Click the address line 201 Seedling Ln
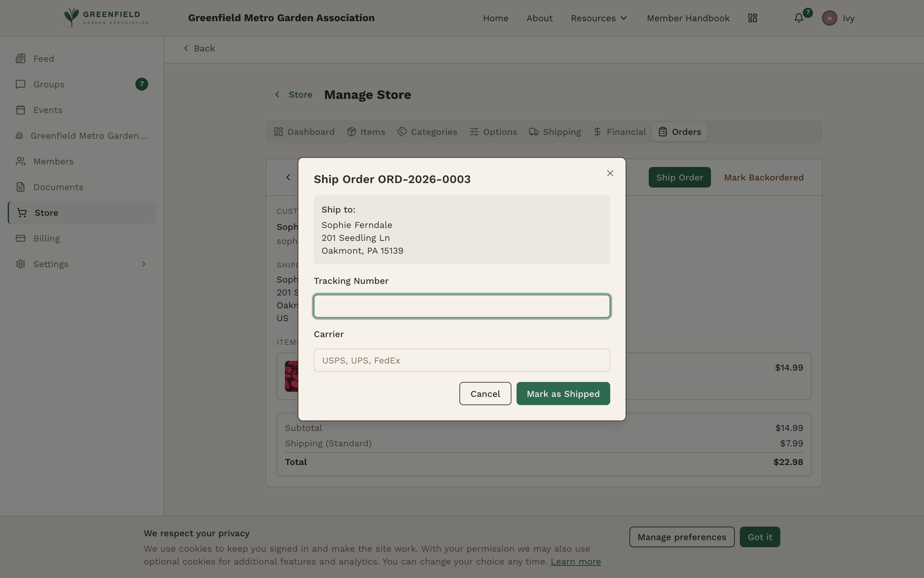The width and height of the screenshot is (924, 578). [355, 238]
